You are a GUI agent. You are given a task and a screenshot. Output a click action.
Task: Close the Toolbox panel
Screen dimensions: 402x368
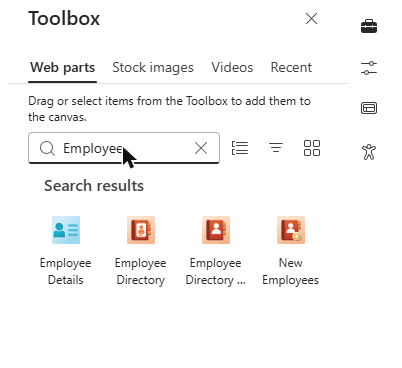coord(311,19)
